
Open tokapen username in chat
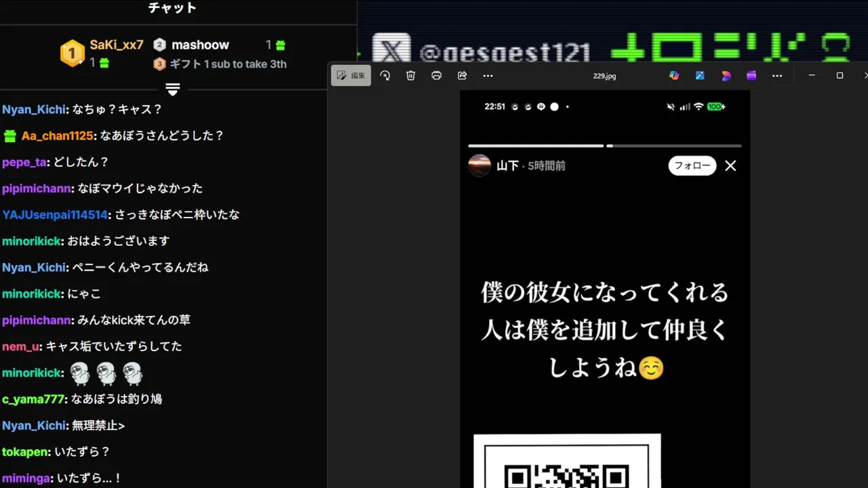[x=26, y=452]
